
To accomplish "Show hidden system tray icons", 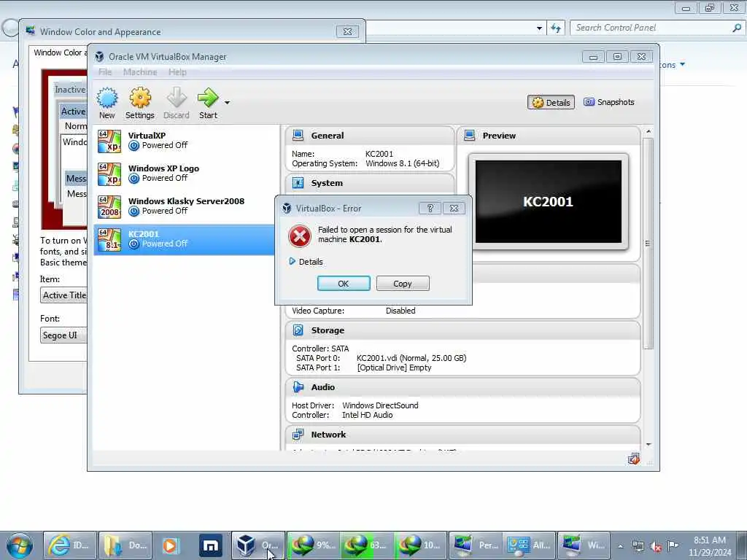I will [x=620, y=546].
